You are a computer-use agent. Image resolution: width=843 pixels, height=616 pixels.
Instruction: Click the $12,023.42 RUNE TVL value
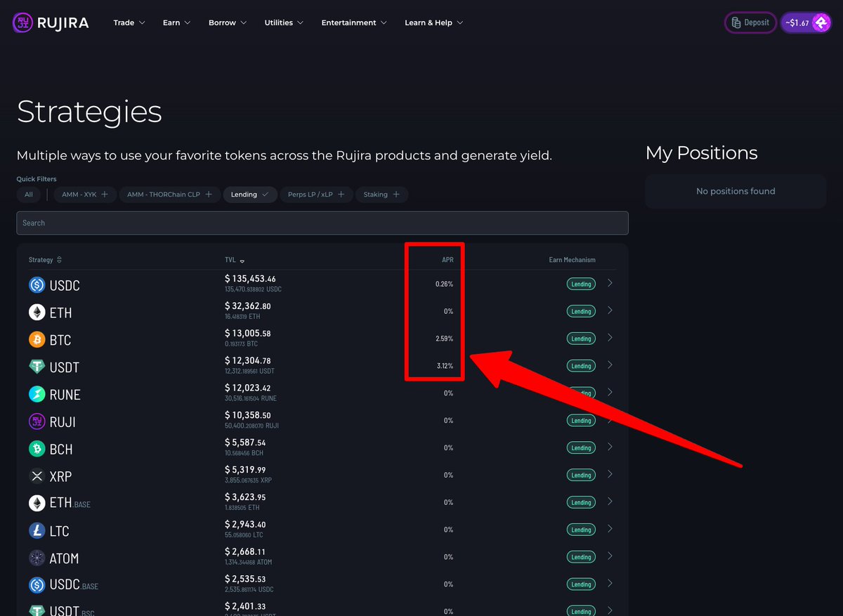coord(248,388)
